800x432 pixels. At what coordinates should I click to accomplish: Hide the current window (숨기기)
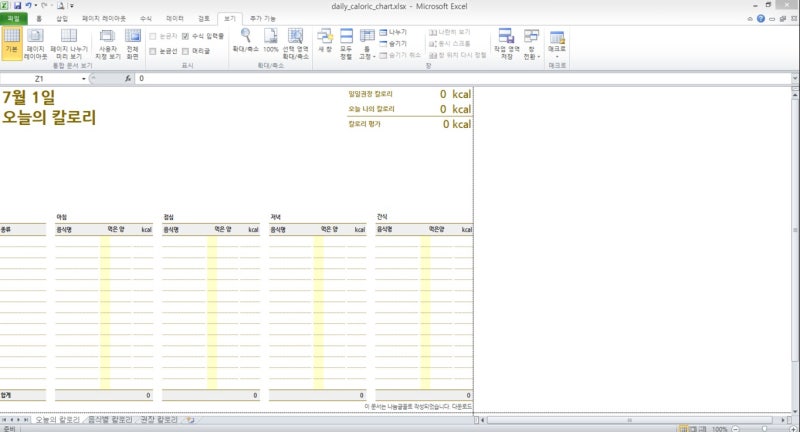[393, 43]
